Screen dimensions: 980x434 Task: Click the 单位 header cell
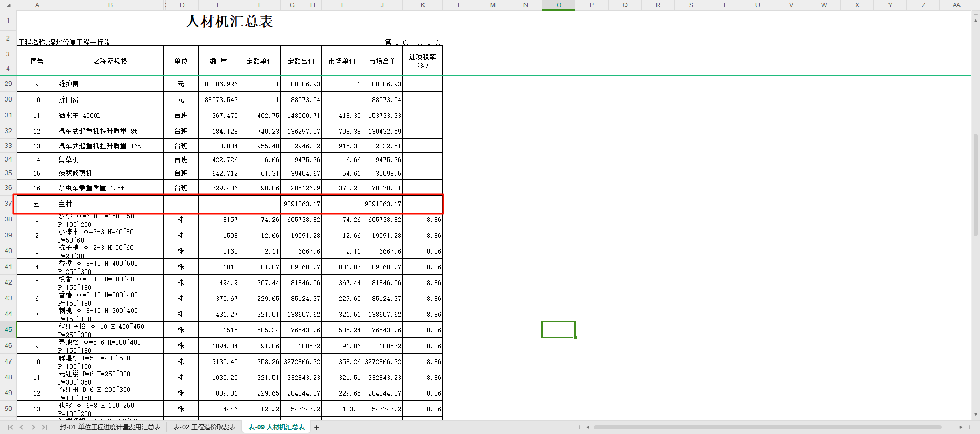coord(181,61)
